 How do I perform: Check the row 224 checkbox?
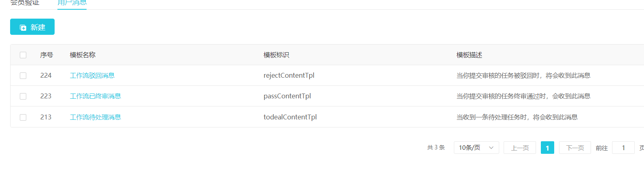pos(23,76)
